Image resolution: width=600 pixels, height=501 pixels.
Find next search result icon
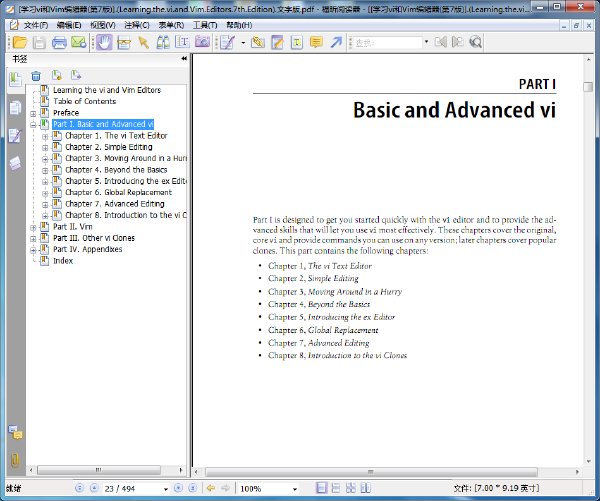[x=458, y=42]
